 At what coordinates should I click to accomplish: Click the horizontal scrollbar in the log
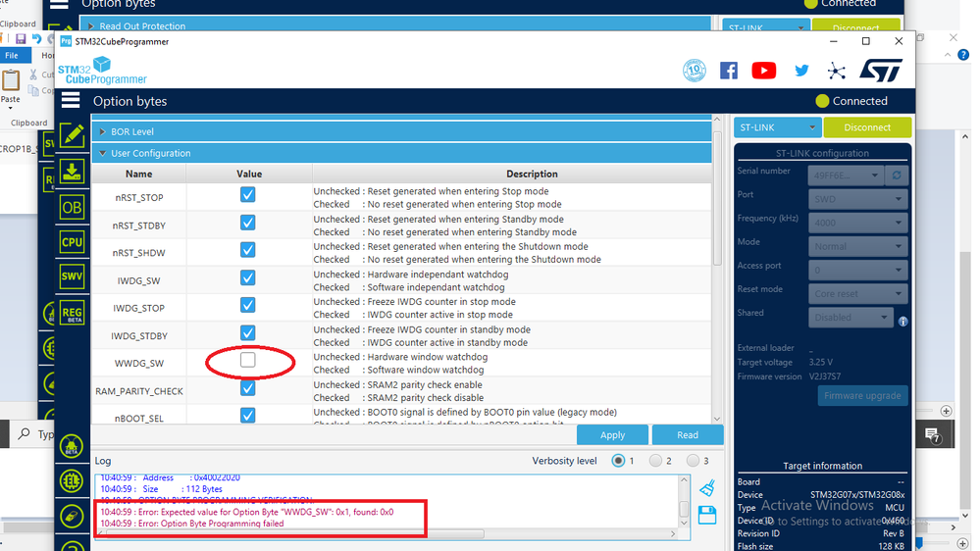tap(295, 534)
